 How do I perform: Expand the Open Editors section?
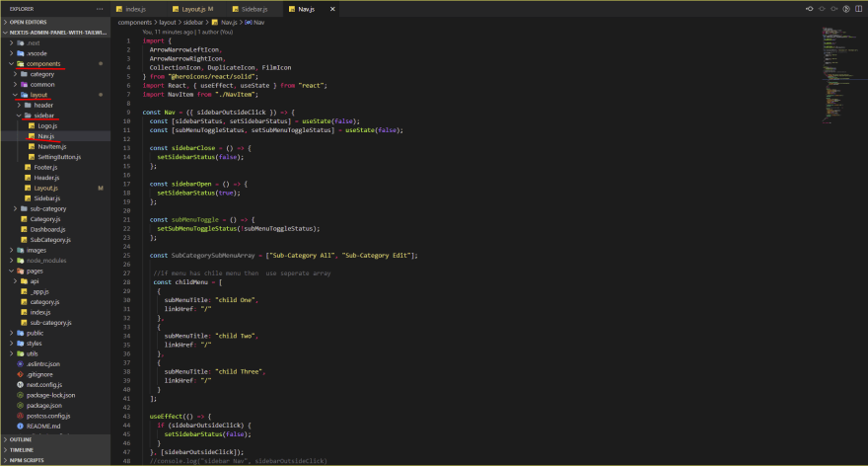click(55, 22)
